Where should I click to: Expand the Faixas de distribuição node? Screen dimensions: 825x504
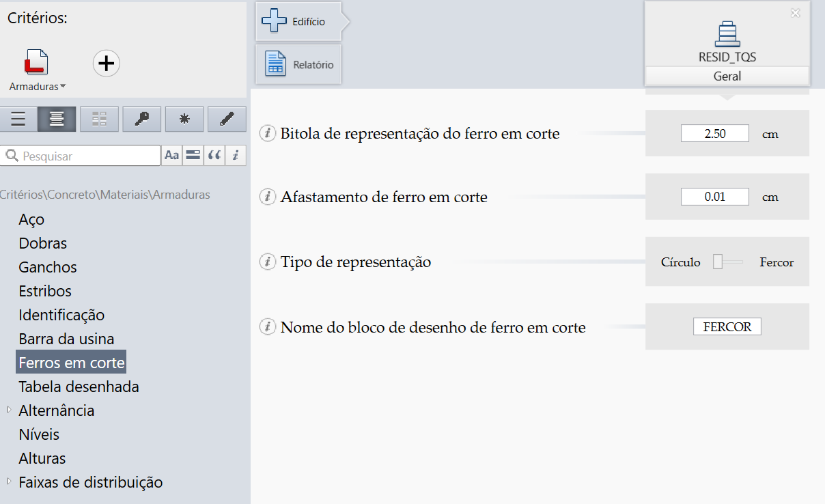[x=9, y=481]
